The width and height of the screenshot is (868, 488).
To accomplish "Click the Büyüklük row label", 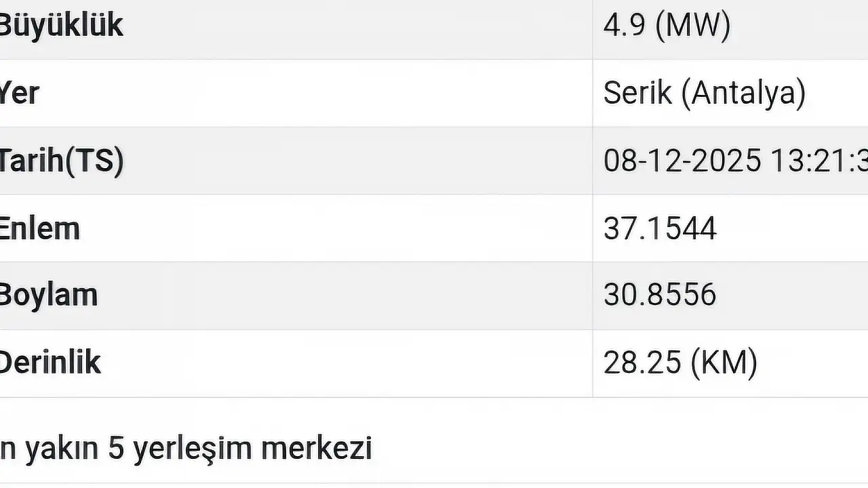I will pyautogui.click(x=61, y=26).
